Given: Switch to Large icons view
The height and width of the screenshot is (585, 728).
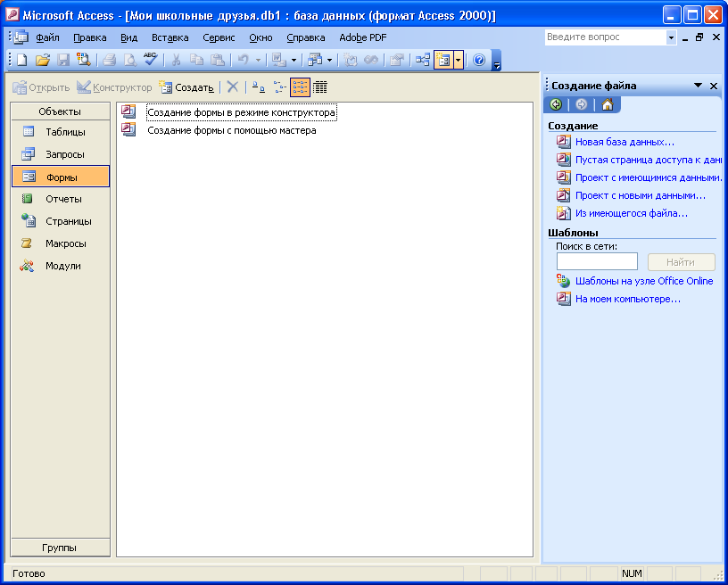Looking at the screenshot, I should pyautogui.click(x=259, y=87).
